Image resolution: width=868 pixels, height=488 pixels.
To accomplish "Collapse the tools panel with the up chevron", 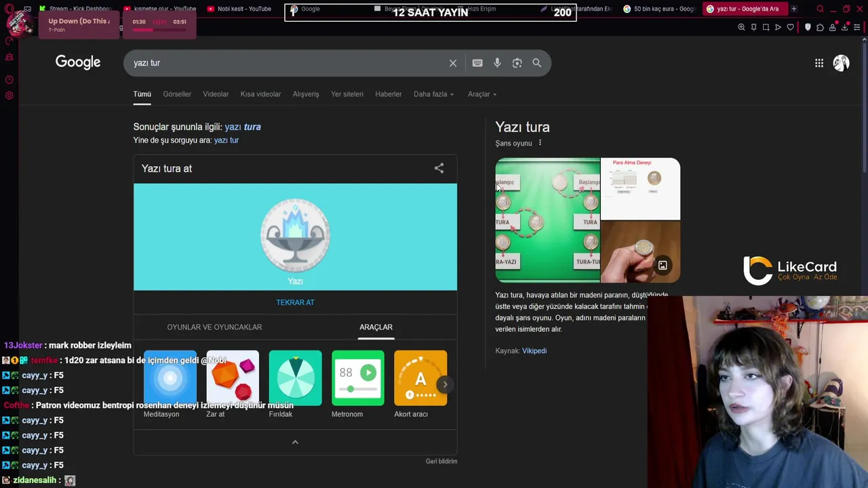I will [295, 442].
